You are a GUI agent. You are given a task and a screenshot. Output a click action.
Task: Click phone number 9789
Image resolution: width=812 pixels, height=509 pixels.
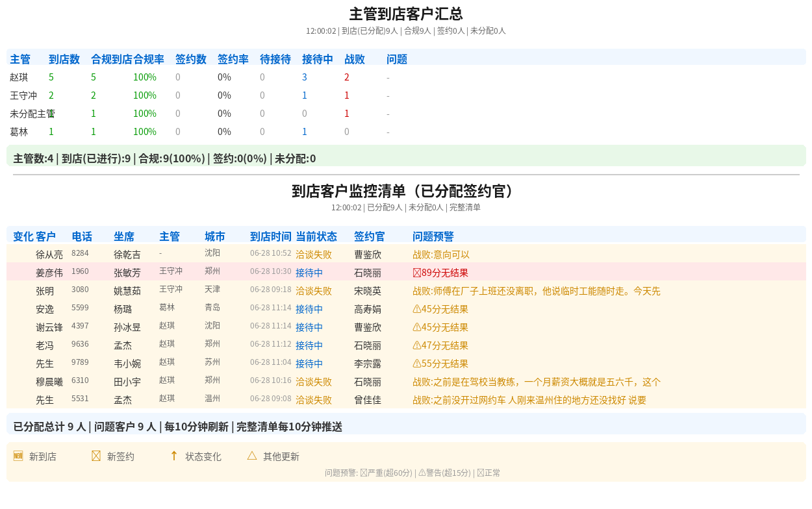click(x=80, y=362)
